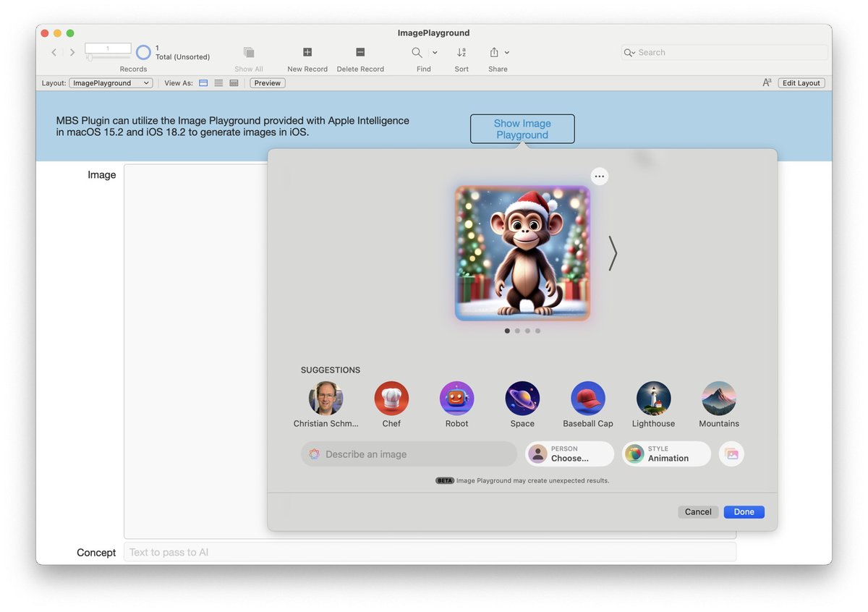Choose the Space themed suggestion
This screenshot has width=868, height=612.
pyautogui.click(x=522, y=396)
